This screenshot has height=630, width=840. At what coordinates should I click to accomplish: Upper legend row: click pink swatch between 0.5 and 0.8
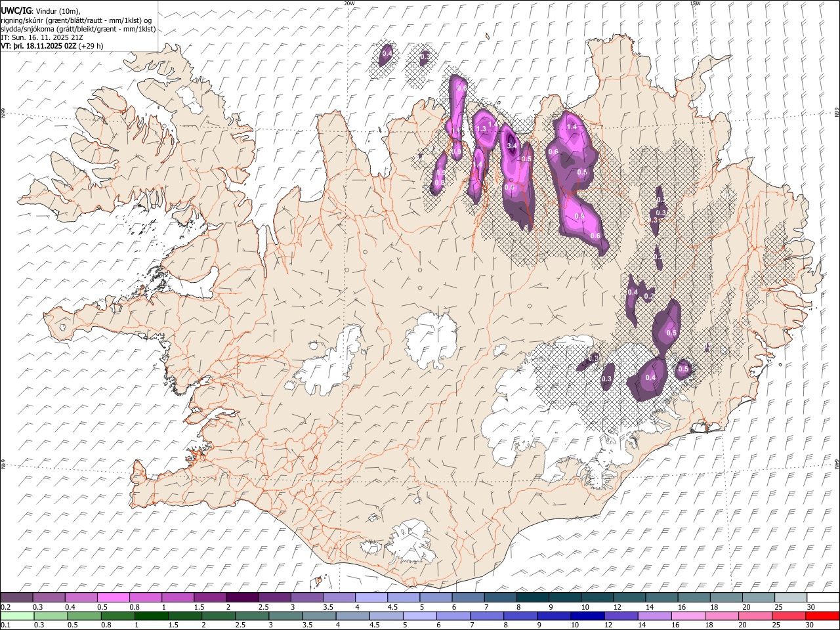pyautogui.click(x=114, y=598)
